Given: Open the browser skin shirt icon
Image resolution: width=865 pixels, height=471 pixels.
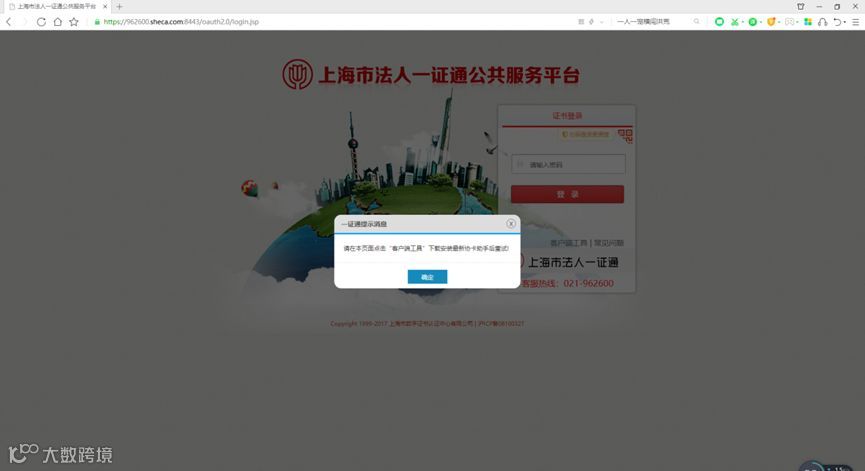Looking at the screenshot, I should [800, 7].
